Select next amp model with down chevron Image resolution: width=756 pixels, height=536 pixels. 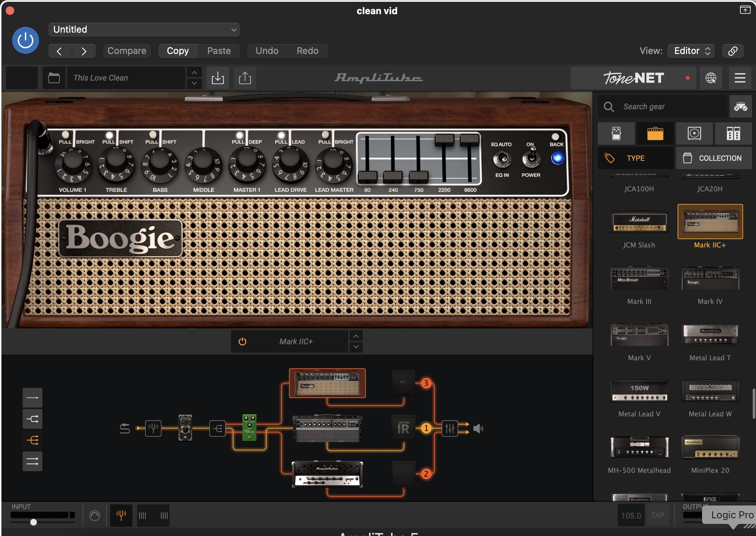[x=356, y=347]
